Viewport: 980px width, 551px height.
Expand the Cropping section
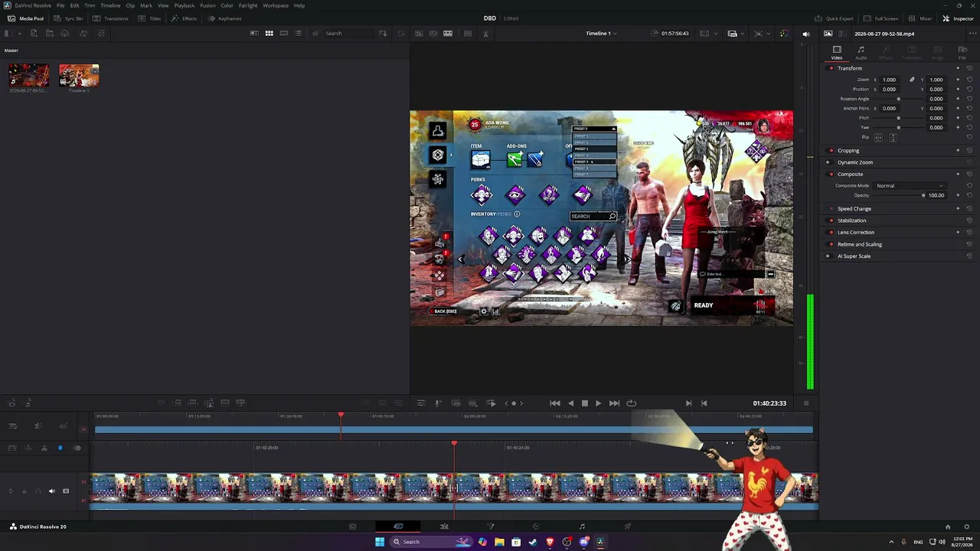848,151
